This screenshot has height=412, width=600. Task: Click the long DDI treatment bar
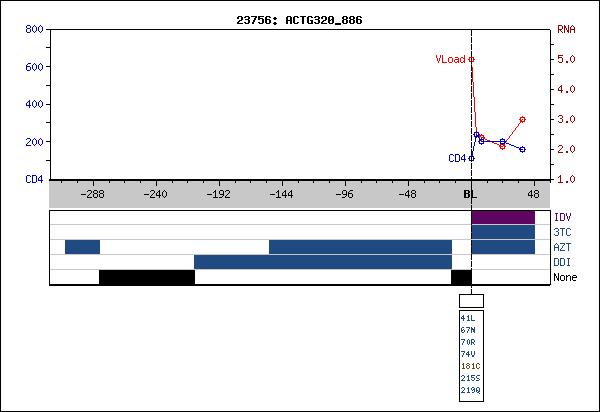coord(322,262)
